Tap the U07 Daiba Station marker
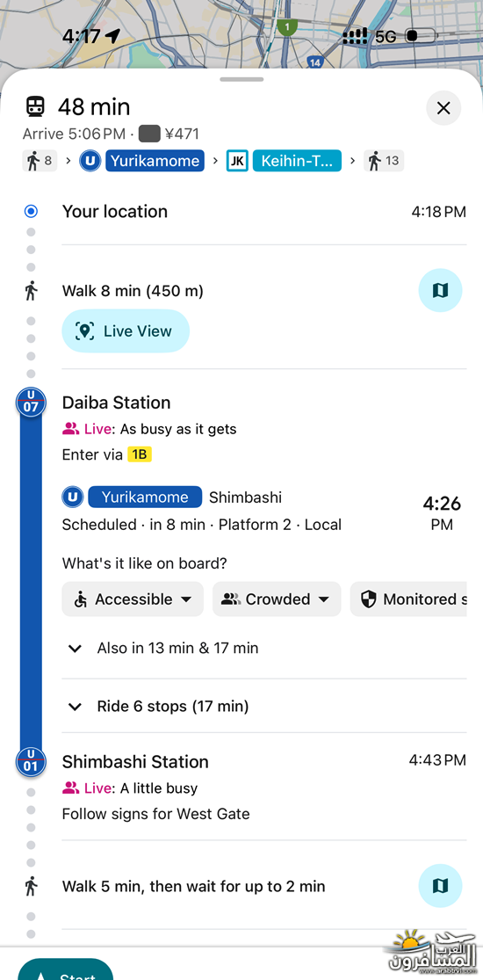Viewport: 483px width, 980px height. pos(31,403)
